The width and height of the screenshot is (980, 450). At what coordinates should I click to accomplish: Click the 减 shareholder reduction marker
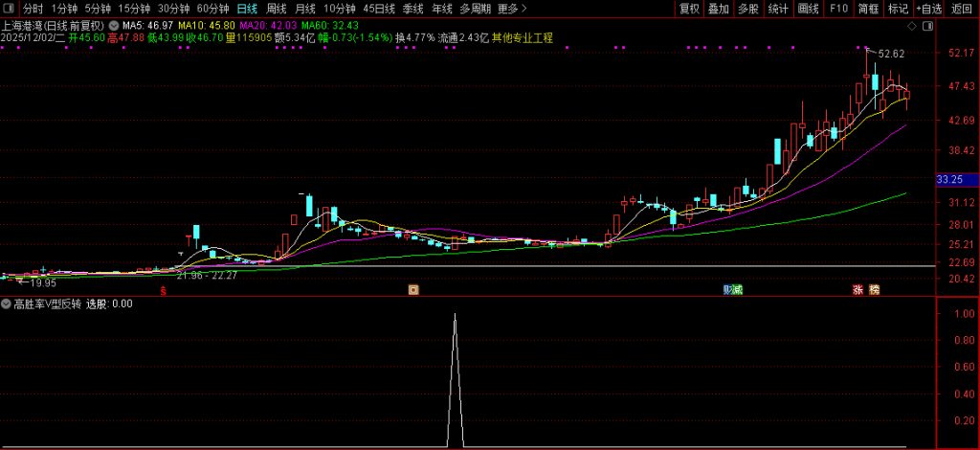(x=738, y=290)
